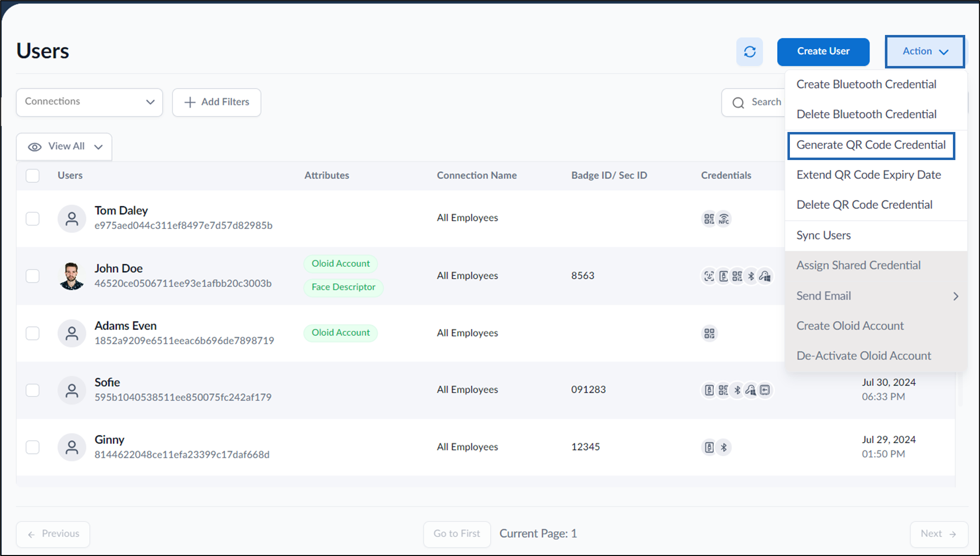Click John Doe's face credential icon
980x556 pixels.
(x=709, y=276)
